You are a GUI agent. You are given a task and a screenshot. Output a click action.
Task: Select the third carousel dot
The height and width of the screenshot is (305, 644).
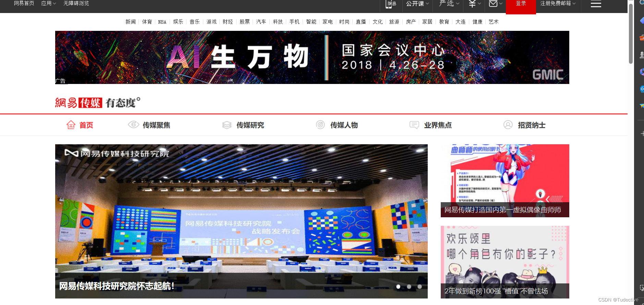(x=420, y=286)
